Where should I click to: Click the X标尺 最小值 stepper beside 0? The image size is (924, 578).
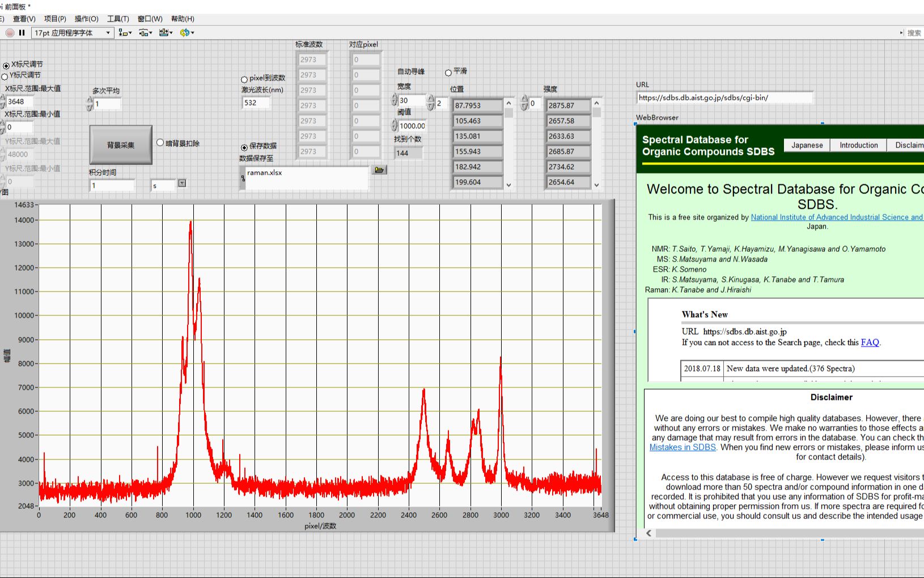click(x=2, y=127)
